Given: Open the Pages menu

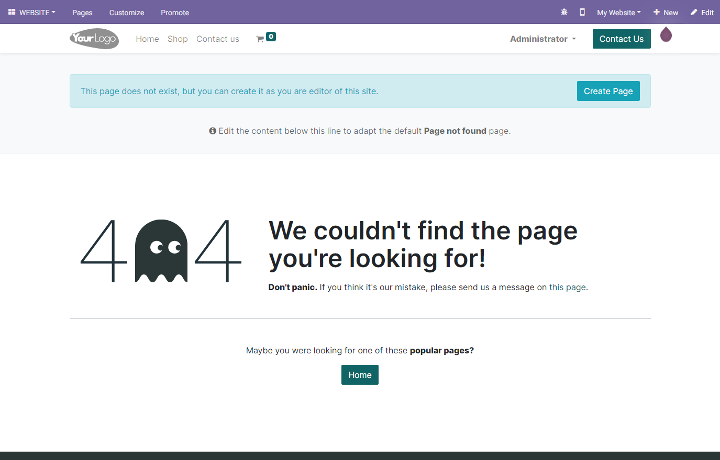Looking at the screenshot, I should (82, 12).
